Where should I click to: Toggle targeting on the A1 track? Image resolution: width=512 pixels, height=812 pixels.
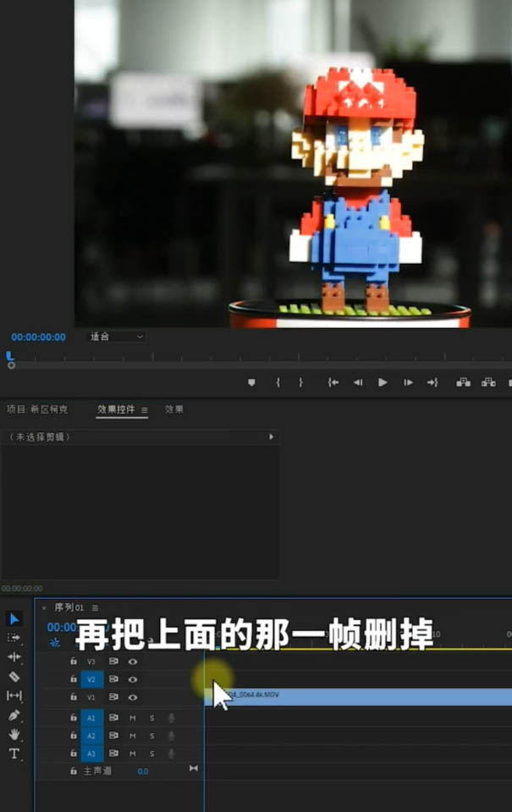91,718
